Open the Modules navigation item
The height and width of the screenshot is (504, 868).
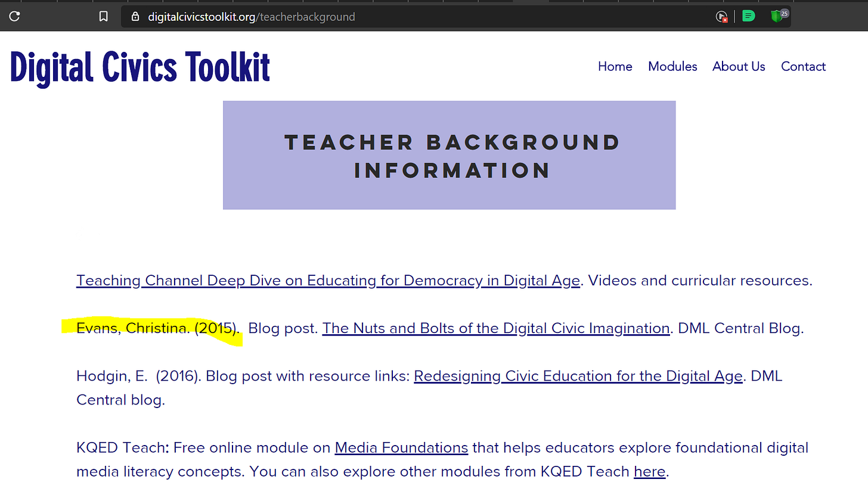672,67
